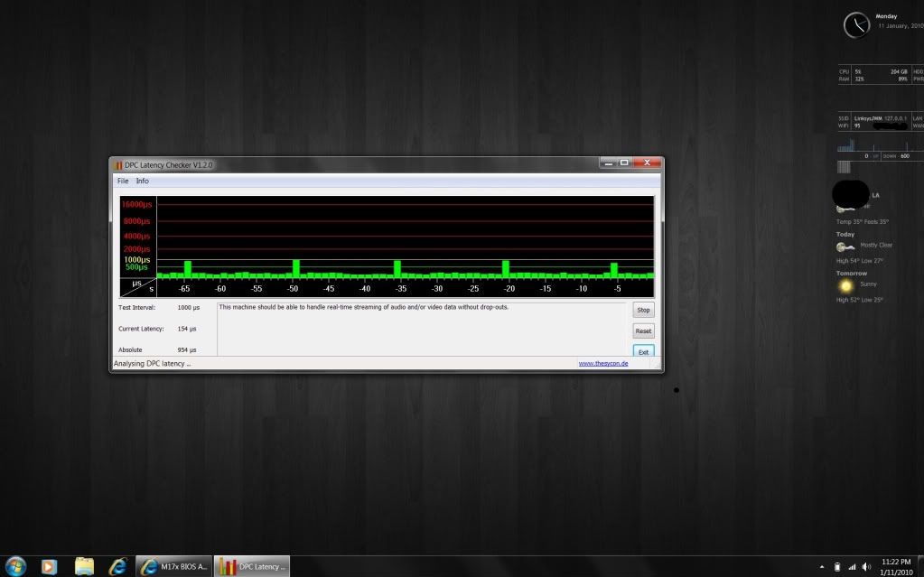Click the tall latency bar near -50 seconds
Viewport: 924px width, 577px height.
(296, 269)
